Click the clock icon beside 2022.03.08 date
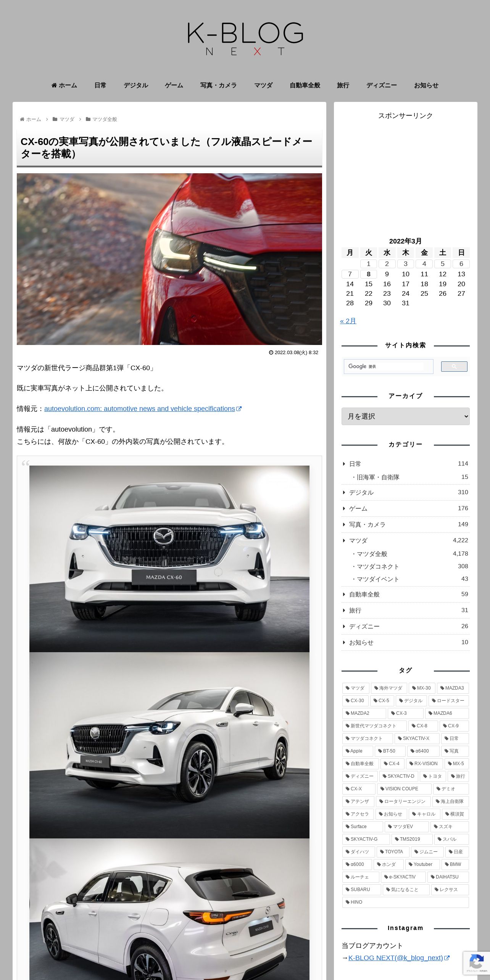 [x=271, y=353]
